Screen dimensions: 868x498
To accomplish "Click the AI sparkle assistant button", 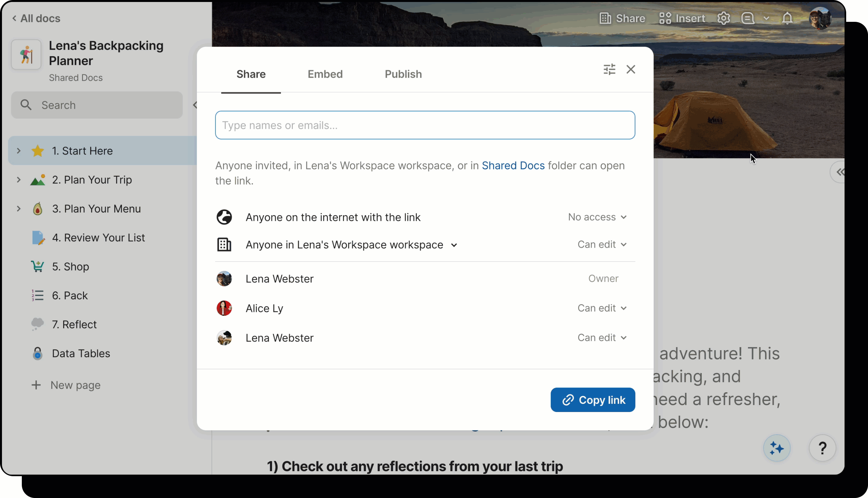I will (x=776, y=448).
